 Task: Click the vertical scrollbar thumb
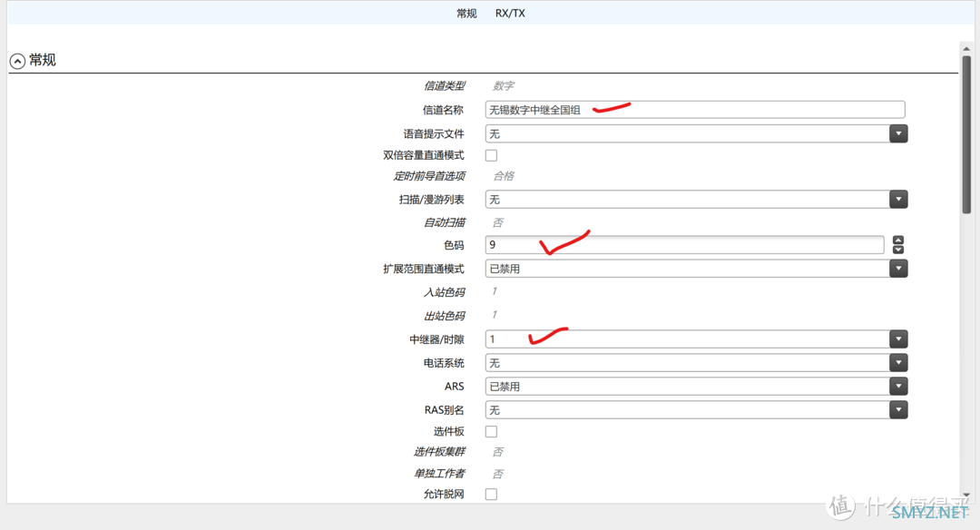coord(966,135)
